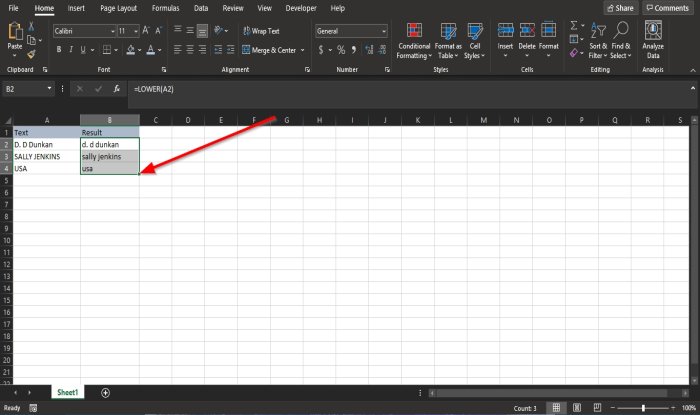700x415 pixels.
Task: Toggle Wrap Text
Action: pyautogui.click(x=262, y=31)
